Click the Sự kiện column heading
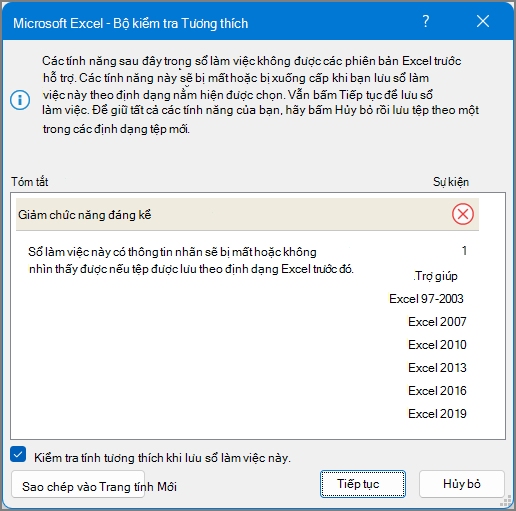Viewport: 516px width, 511px height. pyautogui.click(x=451, y=182)
